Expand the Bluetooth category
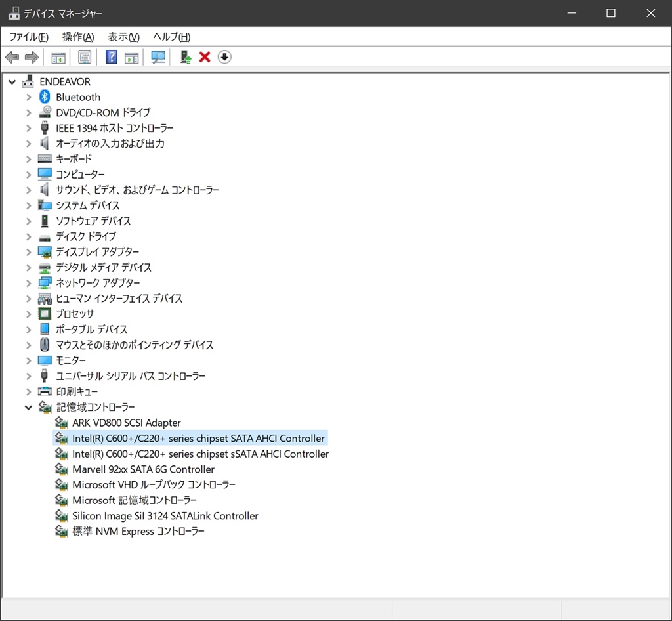 (28, 97)
